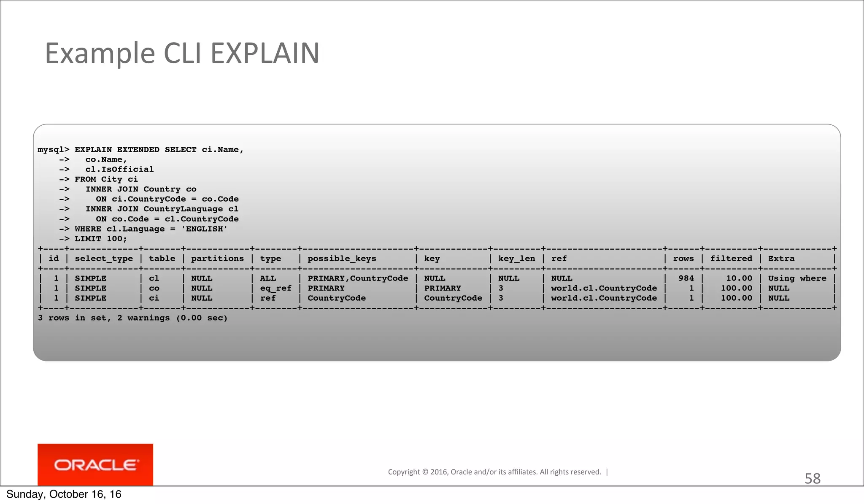The width and height of the screenshot is (864, 504).
Task: Click the 'rows' column header
Action: (x=683, y=259)
